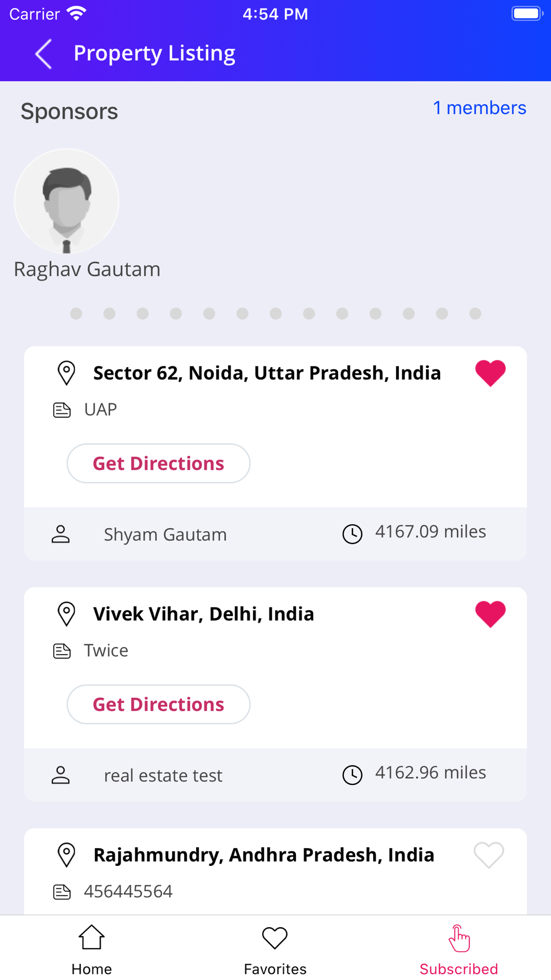The width and height of the screenshot is (551, 980).
Task: Tap the location pin beside Vivek Vihar
Action: coord(67,614)
